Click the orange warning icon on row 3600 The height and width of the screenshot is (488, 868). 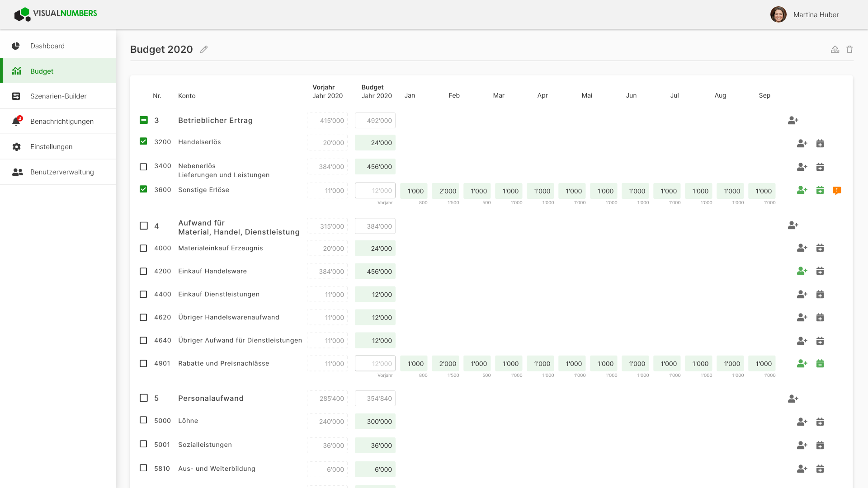[837, 191]
